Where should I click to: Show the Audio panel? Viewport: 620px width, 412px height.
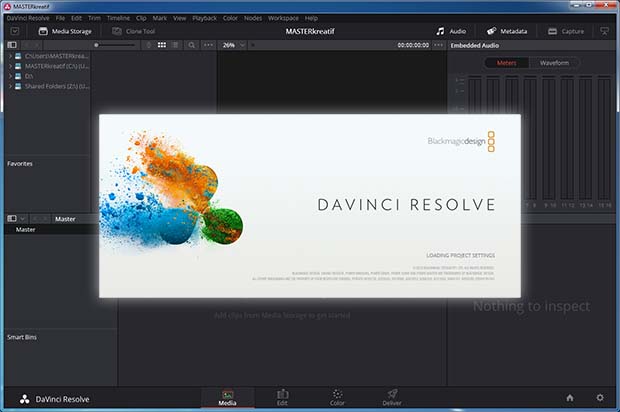point(451,31)
